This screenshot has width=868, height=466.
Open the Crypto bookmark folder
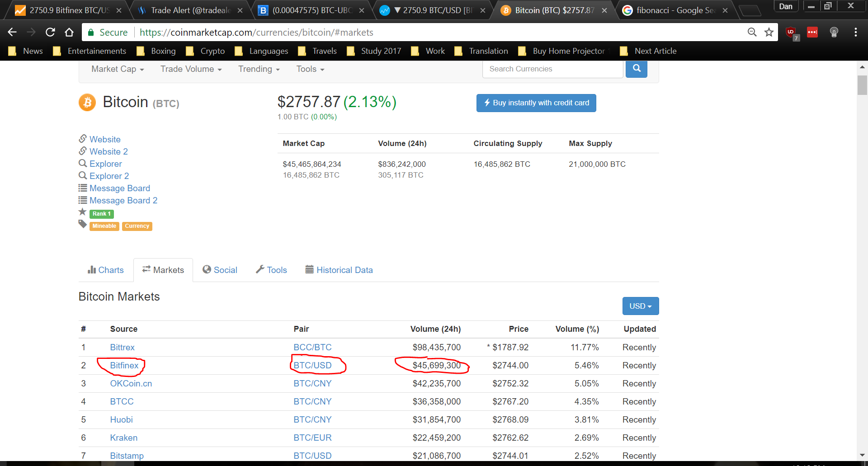coord(206,51)
